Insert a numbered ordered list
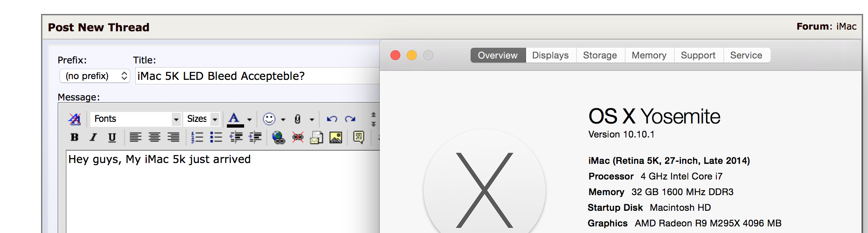868x233 pixels. click(x=197, y=137)
